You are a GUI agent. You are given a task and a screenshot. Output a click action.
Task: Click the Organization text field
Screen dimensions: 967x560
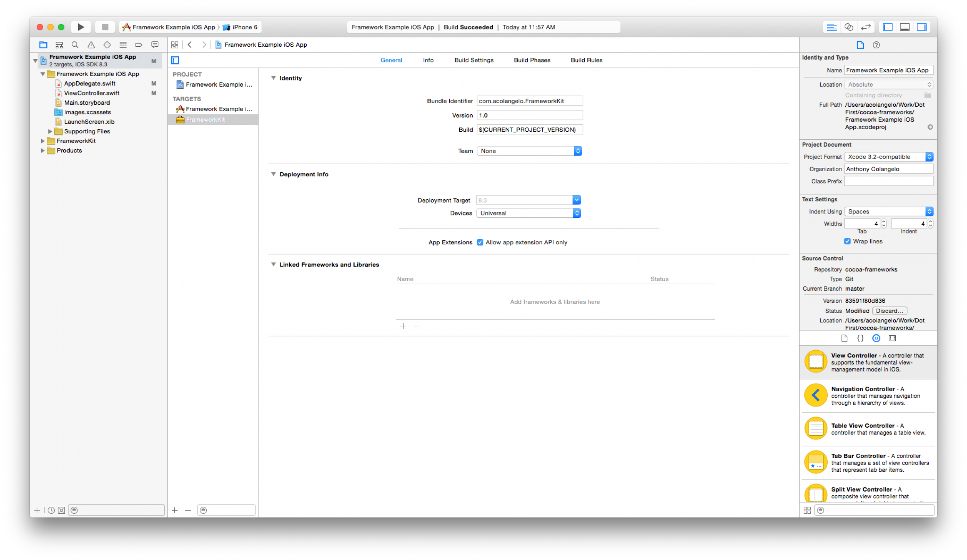tap(888, 169)
